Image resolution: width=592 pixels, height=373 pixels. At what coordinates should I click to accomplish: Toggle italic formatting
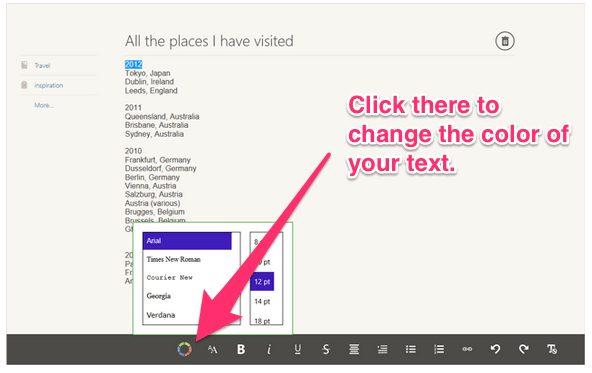(269, 350)
